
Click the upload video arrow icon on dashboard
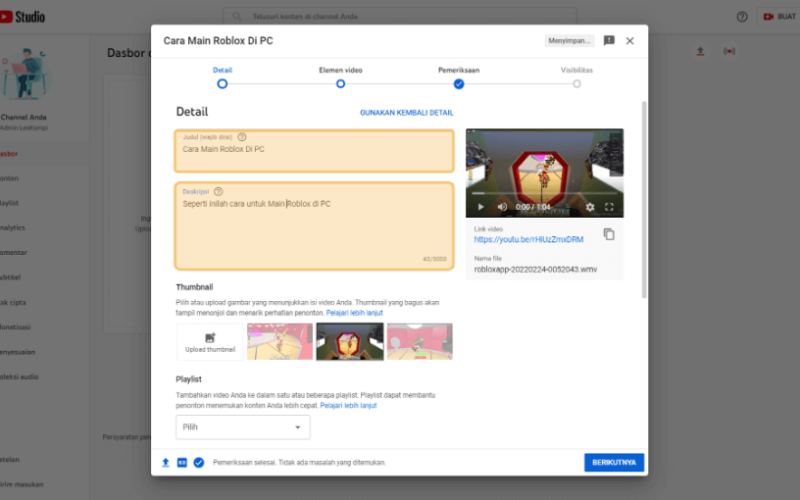point(700,51)
